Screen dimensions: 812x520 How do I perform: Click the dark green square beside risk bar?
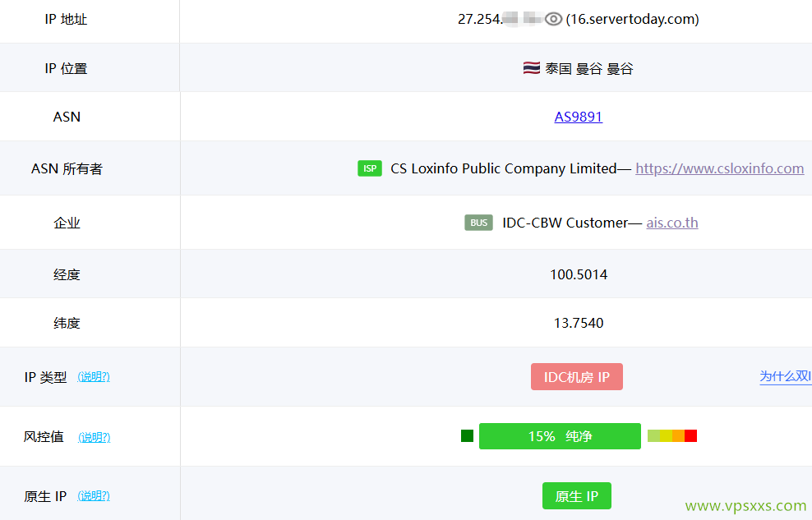[x=467, y=435]
